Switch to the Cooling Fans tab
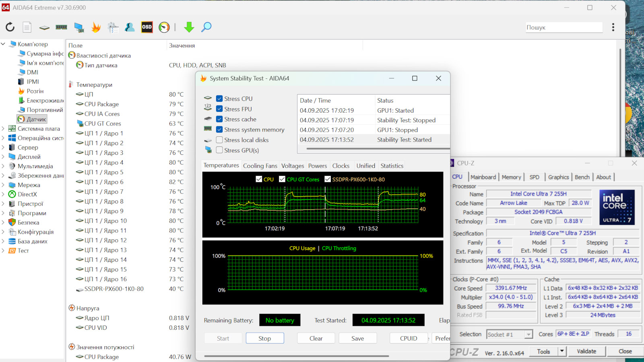The image size is (644, 362). pos(260,166)
